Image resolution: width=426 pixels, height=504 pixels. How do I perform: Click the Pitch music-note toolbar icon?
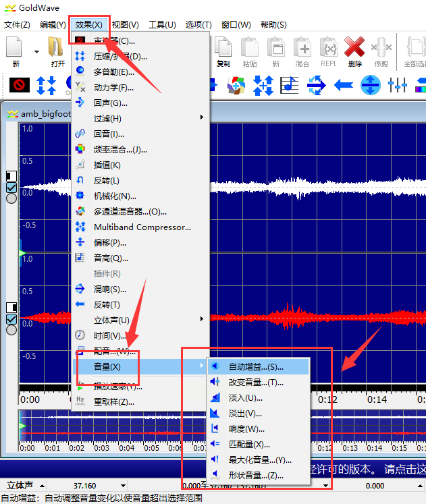tap(290, 85)
